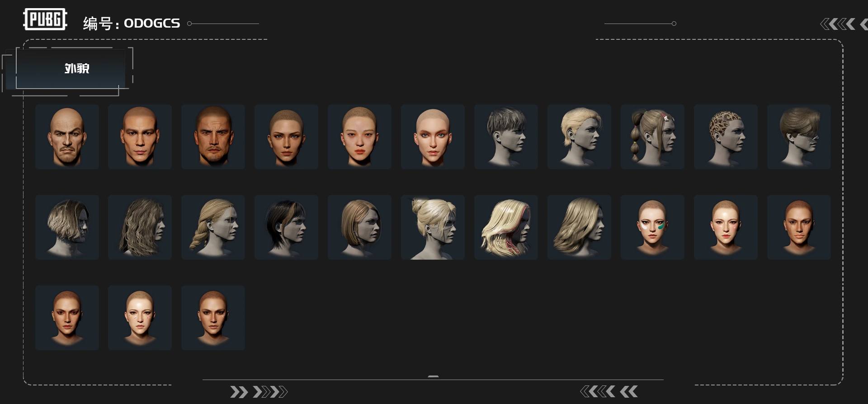The height and width of the screenshot is (404, 868).
Task: Choose the long blonde hair with pink streaks
Action: point(506,227)
